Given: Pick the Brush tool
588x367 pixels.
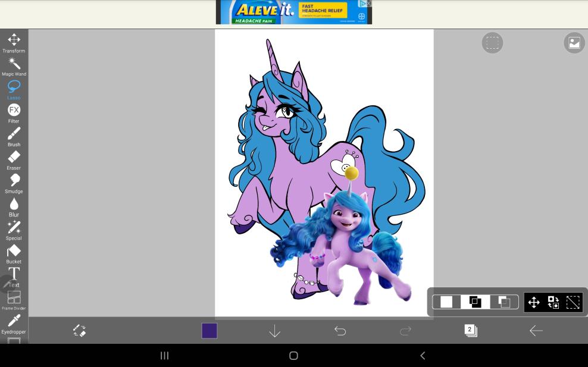Looking at the screenshot, I should [14, 137].
